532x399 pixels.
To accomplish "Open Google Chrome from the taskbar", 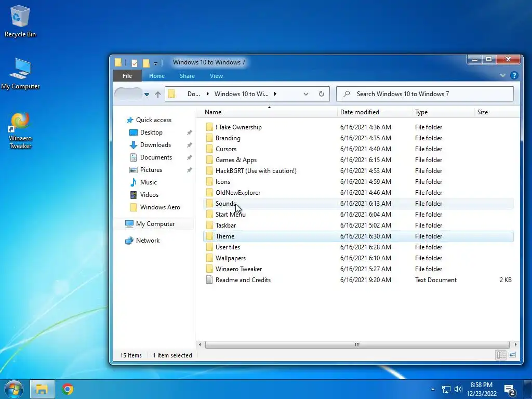I will pyautogui.click(x=68, y=389).
